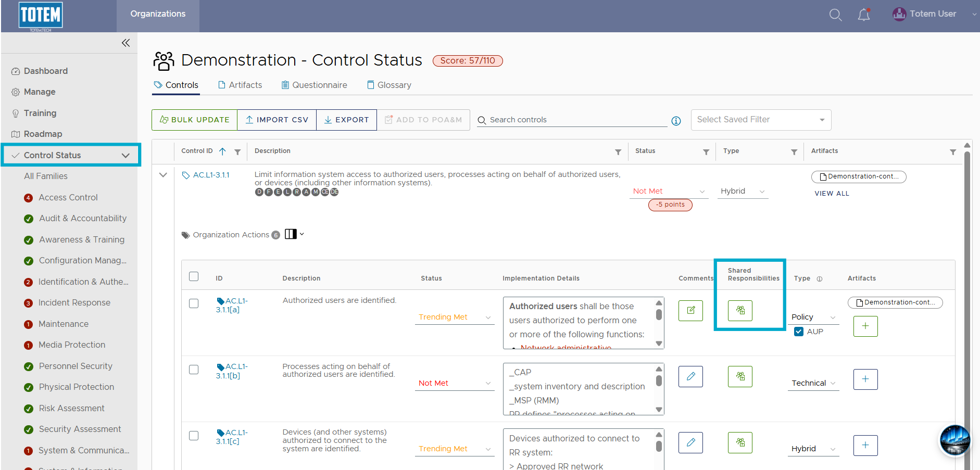Screen dimensions: 980x470
Task: Open the Select Saved Filter dropdown
Action: point(761,120)
